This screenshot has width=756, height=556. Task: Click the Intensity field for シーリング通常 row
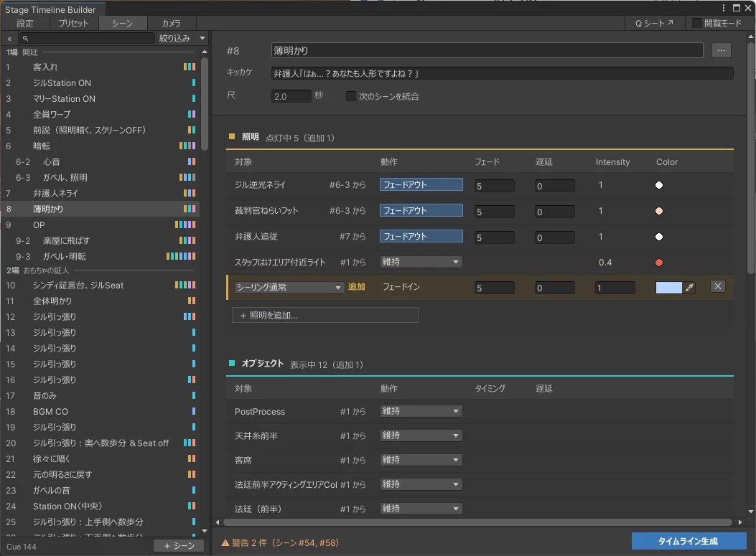(x=615, y=288)
